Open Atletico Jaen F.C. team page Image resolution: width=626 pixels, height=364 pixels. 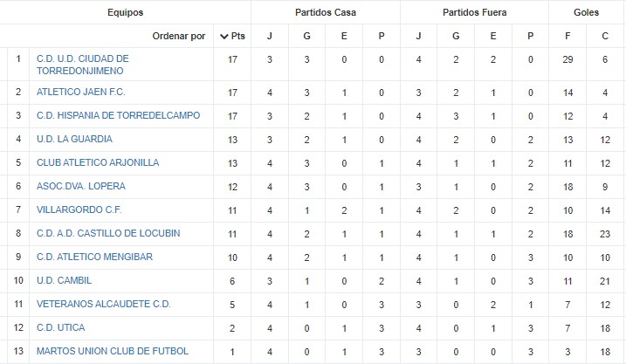(81, 92)
